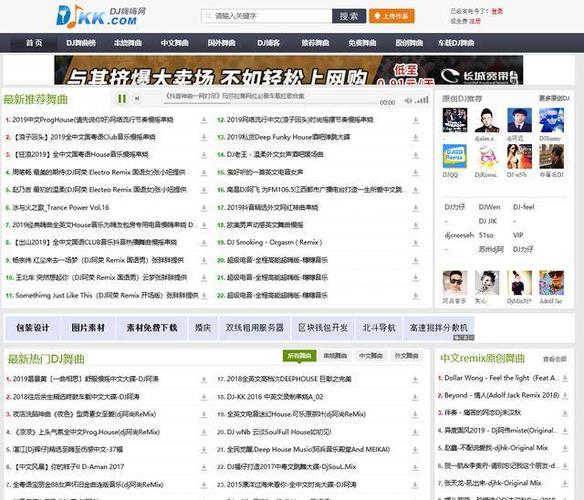Screen dimensions: 584x500
Task: Switch to 外文舞曲 tab in hot DJ section
Action: pyautogui.click(x=406, y=356)
